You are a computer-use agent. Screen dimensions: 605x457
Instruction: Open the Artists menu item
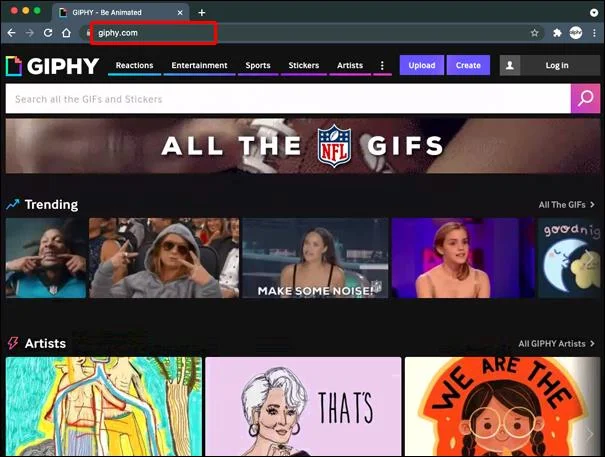[350, 65]
